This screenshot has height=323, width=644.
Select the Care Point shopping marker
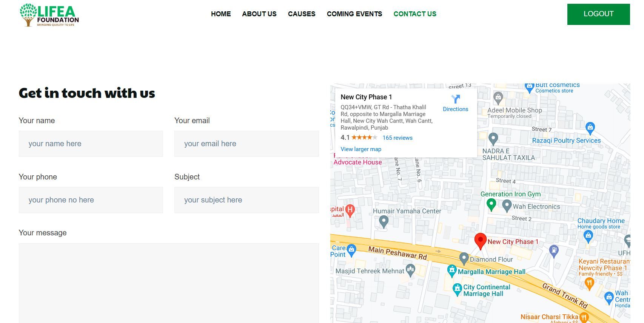click(351, 250)
